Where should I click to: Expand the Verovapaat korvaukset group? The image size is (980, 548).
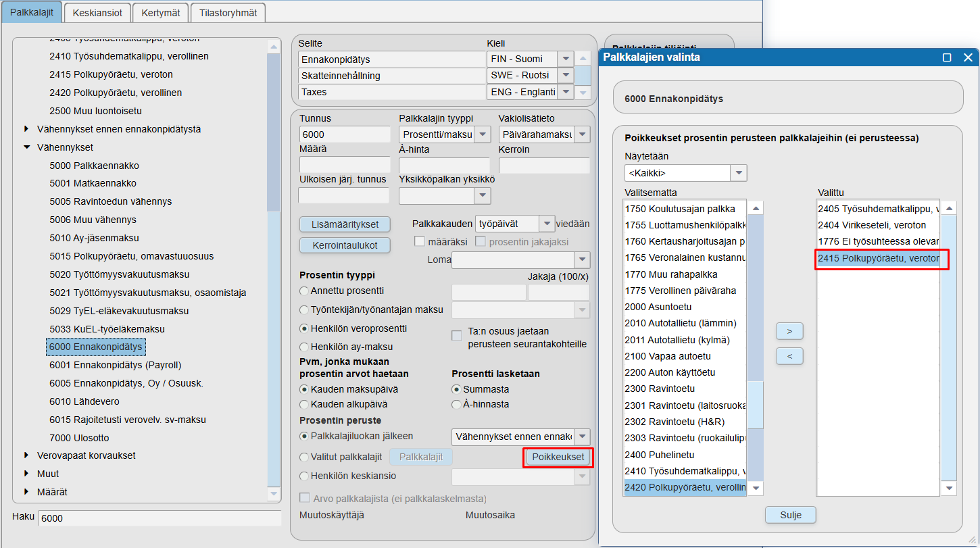pyautogui.click(x=26, y=455)
